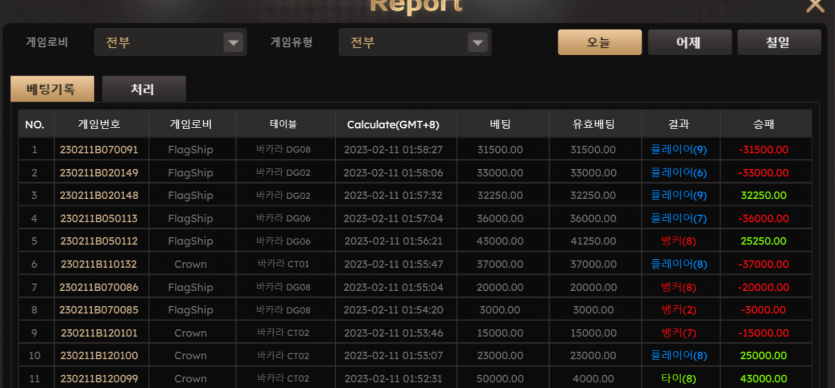Open game number 230211B120100
835x388 pixels.
(x=99, y=356)
